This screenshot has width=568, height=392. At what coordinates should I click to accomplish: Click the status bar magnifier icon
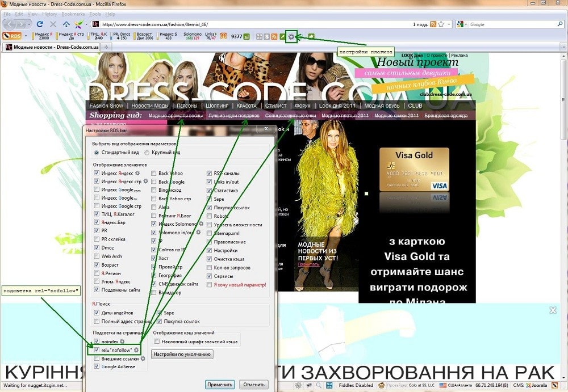point(319,385)
